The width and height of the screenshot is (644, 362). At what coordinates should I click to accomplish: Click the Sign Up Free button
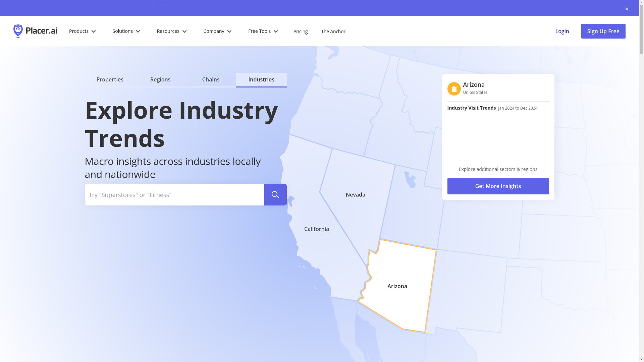(x=603, y=31)
